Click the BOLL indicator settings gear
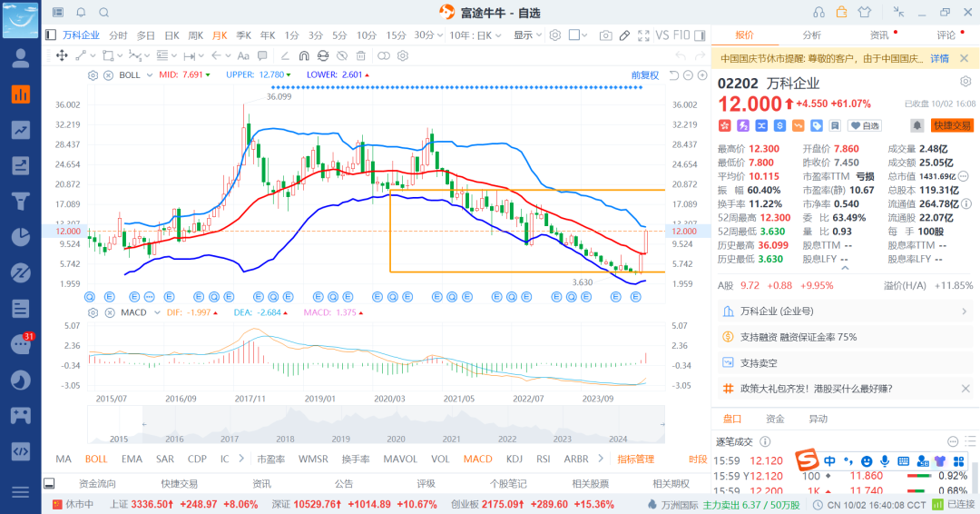The image size is (980, 514). [x=93, y=75]
